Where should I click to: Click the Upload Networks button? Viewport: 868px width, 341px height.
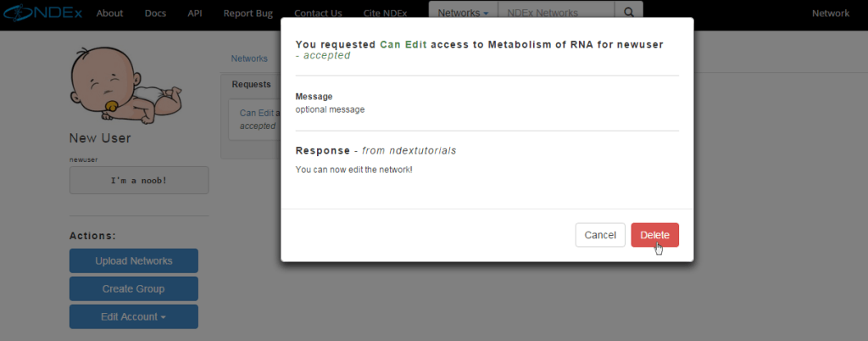133,260
